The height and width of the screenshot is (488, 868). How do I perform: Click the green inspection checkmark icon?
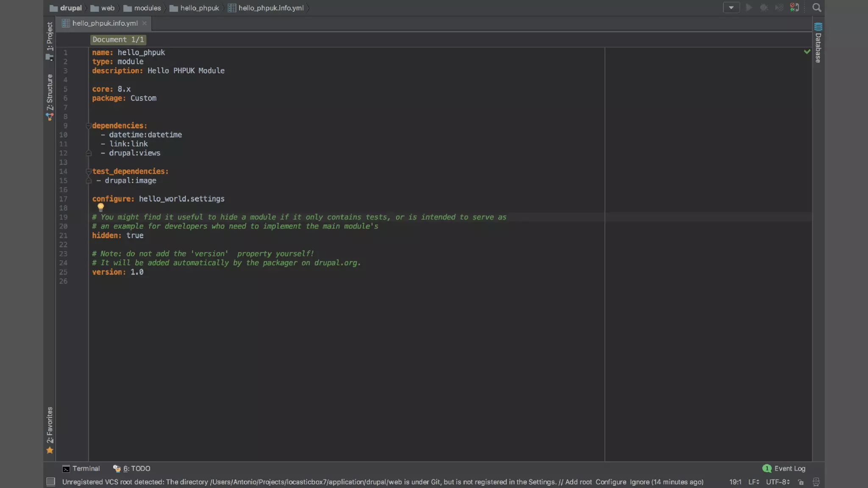coord(807,52)
